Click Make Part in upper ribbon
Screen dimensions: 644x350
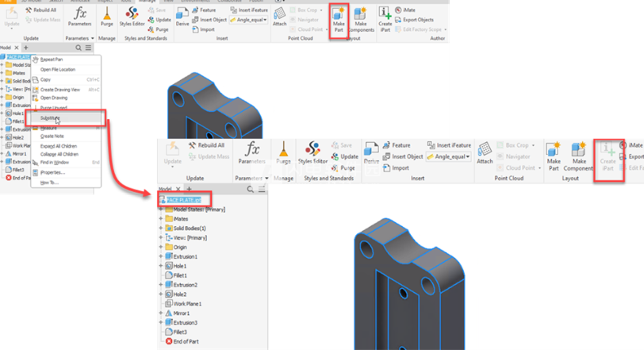[x=339, y=21]
